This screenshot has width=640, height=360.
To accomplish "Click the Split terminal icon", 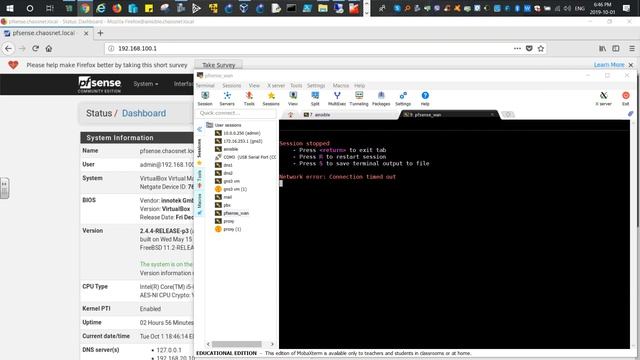I will click(315, 98).
